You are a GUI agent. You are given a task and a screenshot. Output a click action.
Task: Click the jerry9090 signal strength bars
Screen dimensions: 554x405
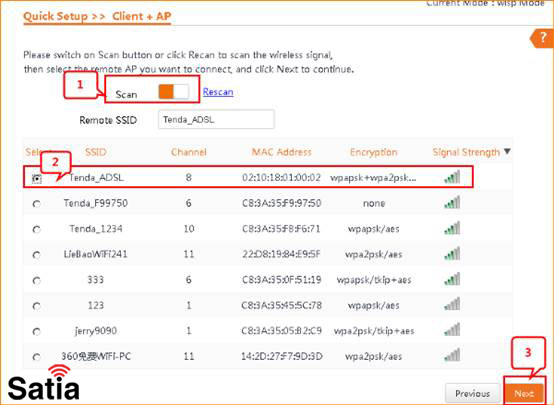tap(452, 330)
